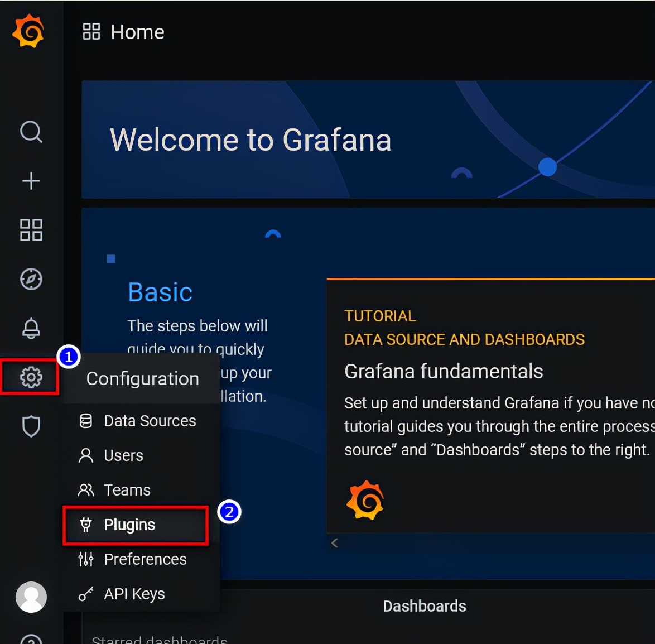Click the Users person icon

point(85,455)
